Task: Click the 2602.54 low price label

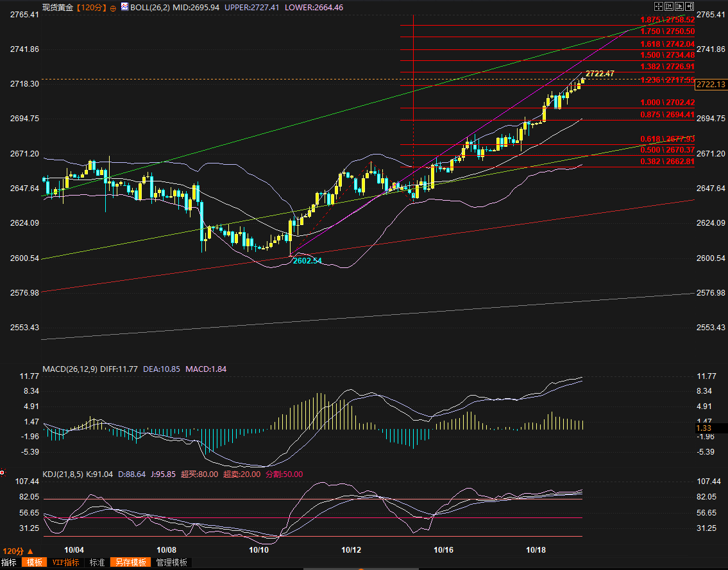Action: click(307, 261)
